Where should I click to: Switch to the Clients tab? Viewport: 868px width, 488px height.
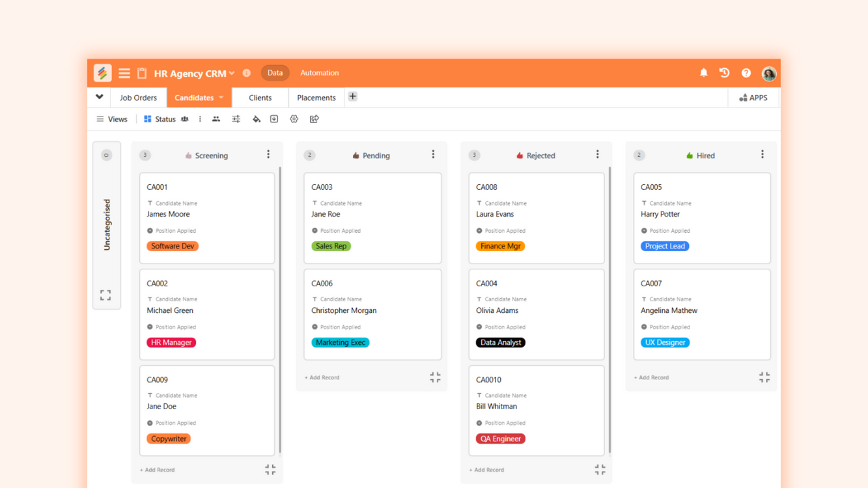[x=260, y=98]
